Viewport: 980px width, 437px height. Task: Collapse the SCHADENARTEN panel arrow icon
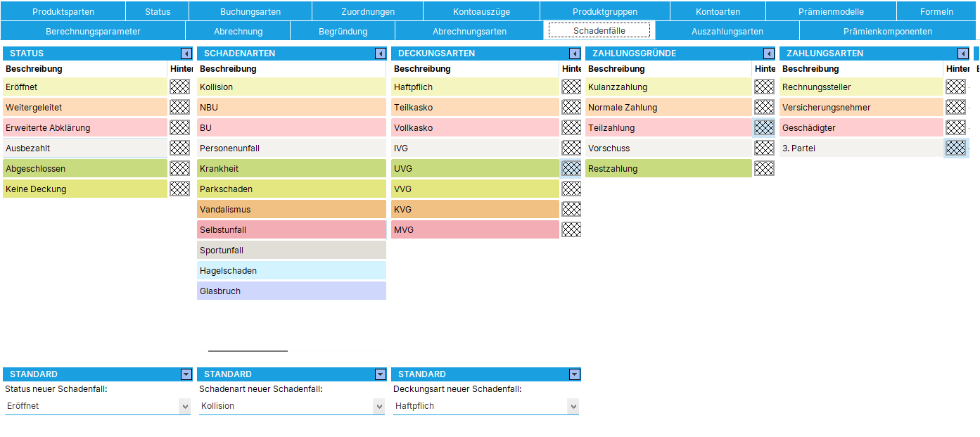pos(381,53)
